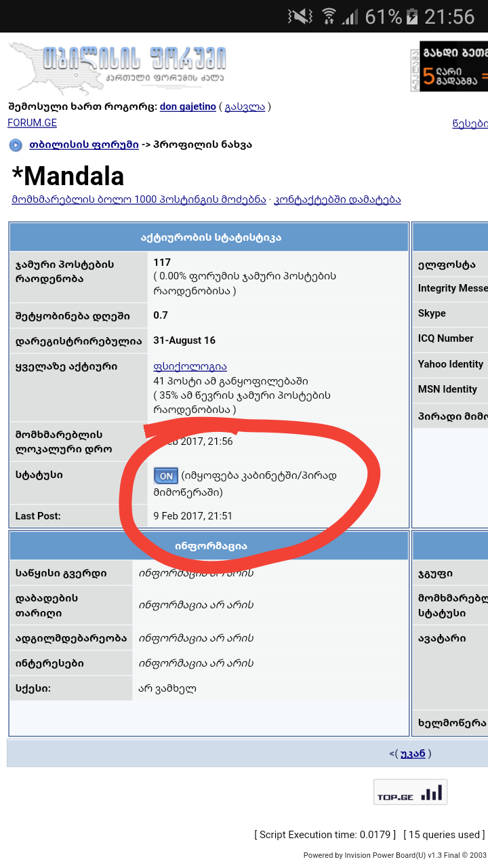Image resolution: width=488 pixels, height=868 pixels.
Task: Tap the cellular signal strength icon
Action: click(350, 16)
